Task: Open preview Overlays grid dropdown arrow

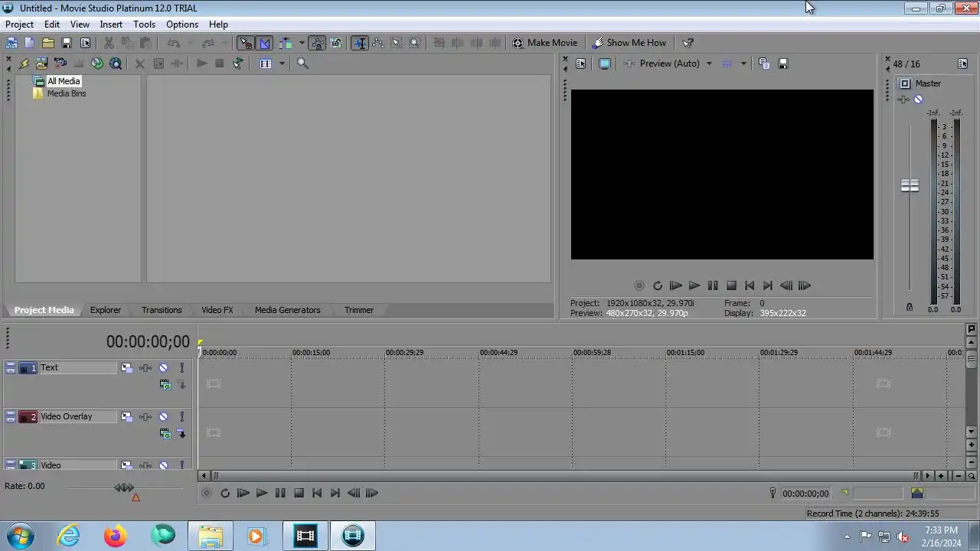Action: coord(743,64)
